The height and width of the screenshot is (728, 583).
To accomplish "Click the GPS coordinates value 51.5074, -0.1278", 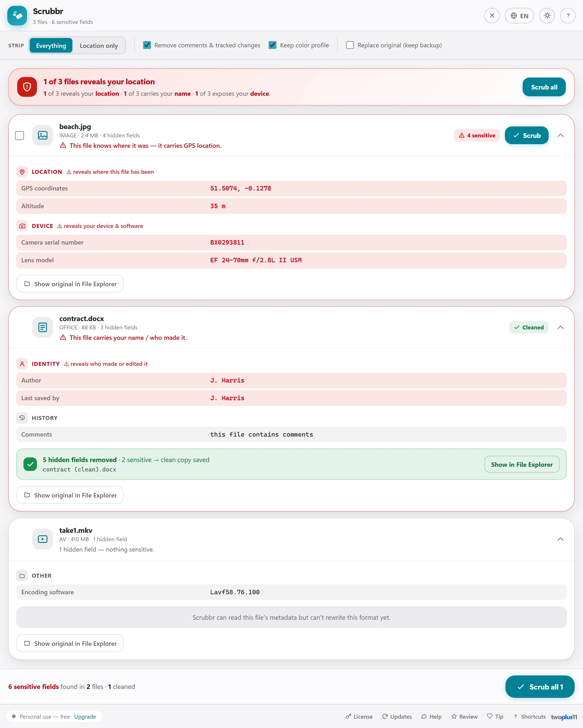I will [x=240, y=188].
